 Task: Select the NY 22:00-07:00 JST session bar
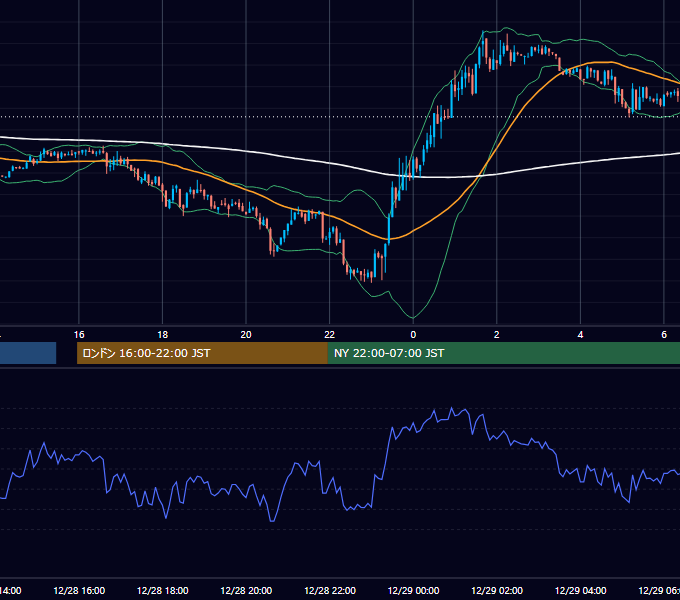pos(503,353)
